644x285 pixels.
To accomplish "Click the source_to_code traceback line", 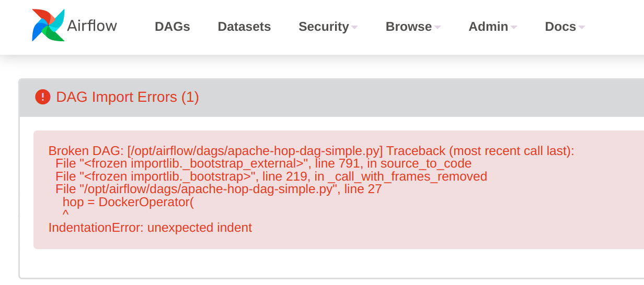I will tap(263, 163).
